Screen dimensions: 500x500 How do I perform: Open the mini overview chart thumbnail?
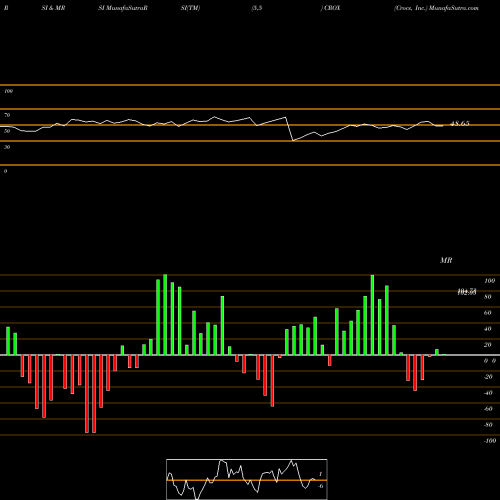click(x=247, y=479)
